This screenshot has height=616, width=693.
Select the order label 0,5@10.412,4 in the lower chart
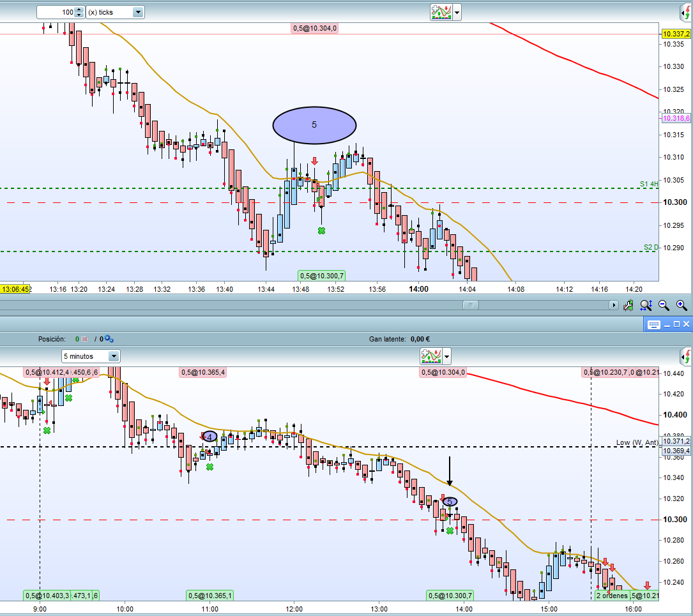coord(47,372)
